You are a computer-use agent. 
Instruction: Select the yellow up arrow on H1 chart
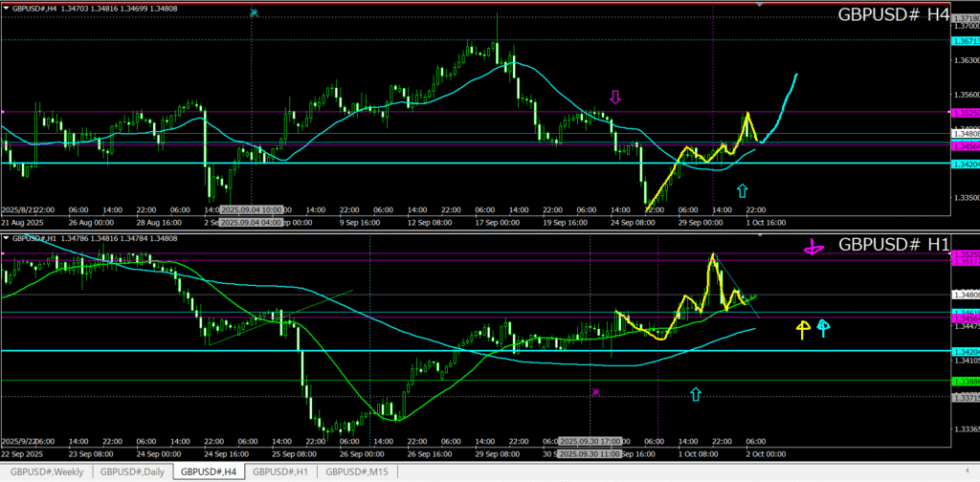tap(803, 330)
